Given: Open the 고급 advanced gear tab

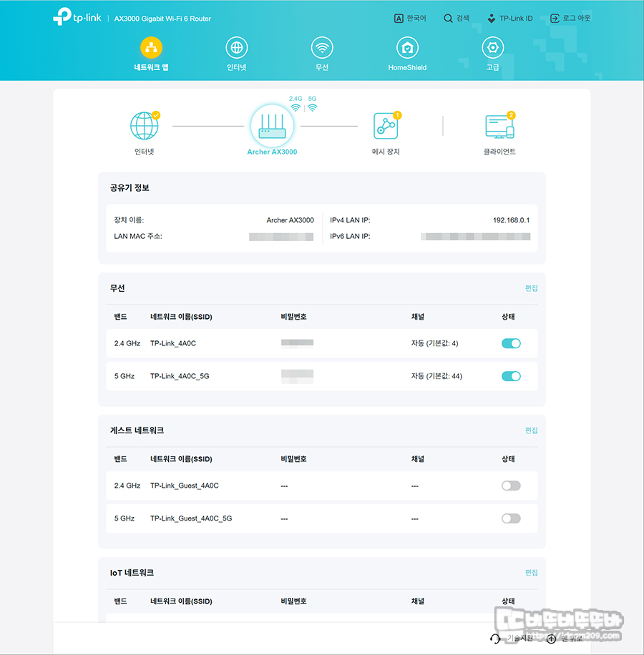Looking at the screenshot, I should [493, 48].
